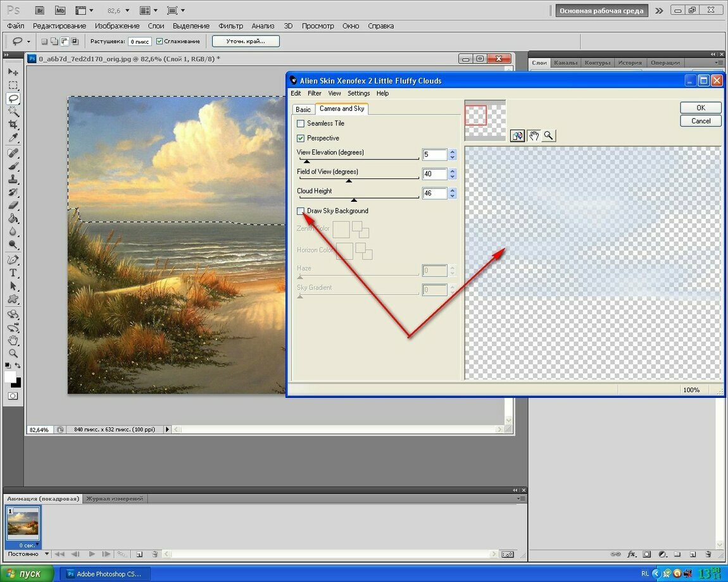The height and width of the screenshot is (582, 728).
Task: Select the Rectangular Marquee tool
Action: (13, 85)
